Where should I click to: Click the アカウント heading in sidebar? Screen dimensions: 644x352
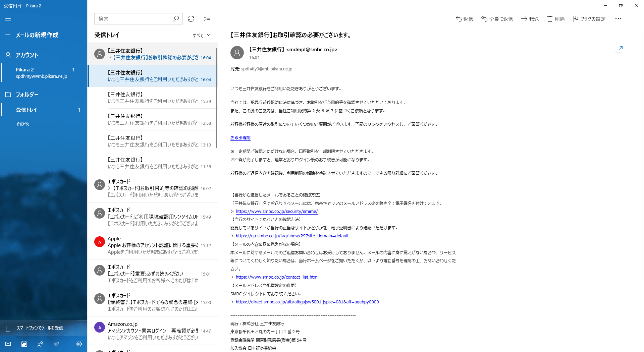pos(27,55)
